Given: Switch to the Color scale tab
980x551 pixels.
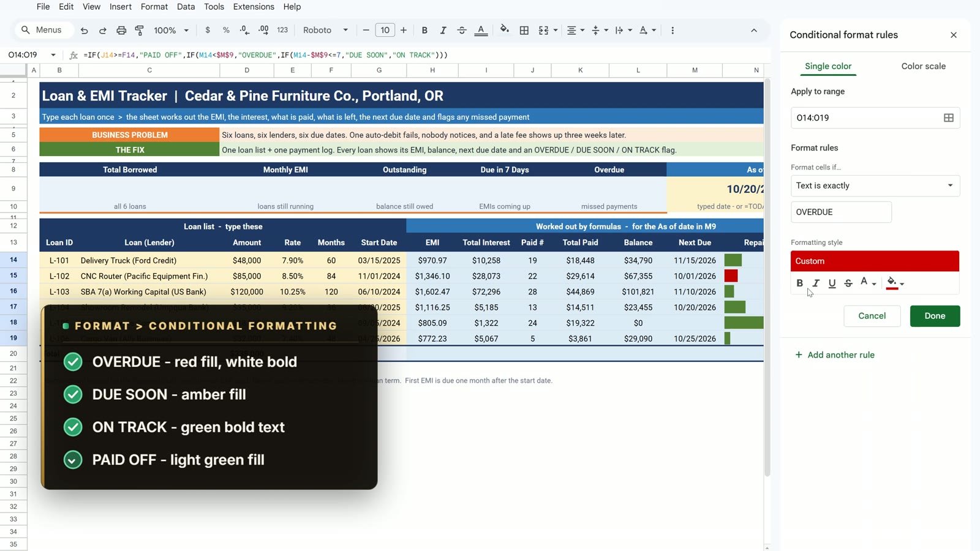Looking at the screenshot, I should tap(923, 66).
